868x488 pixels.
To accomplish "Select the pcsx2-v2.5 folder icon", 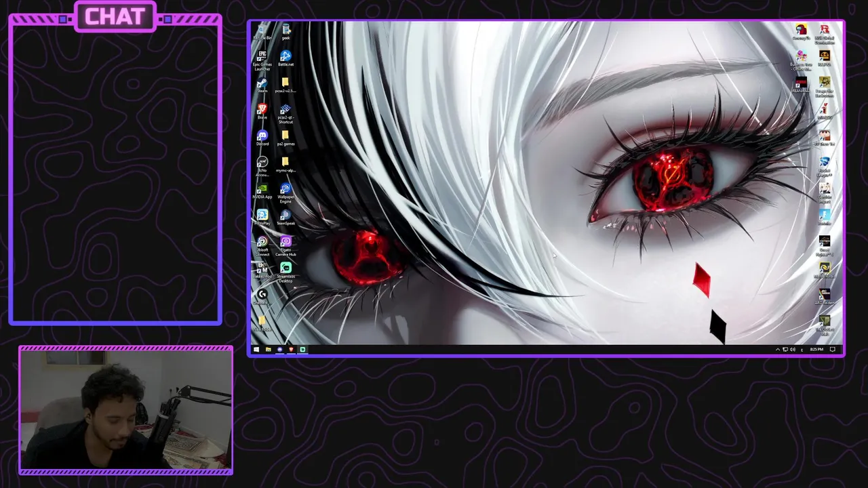I will [x=285, y=85].
